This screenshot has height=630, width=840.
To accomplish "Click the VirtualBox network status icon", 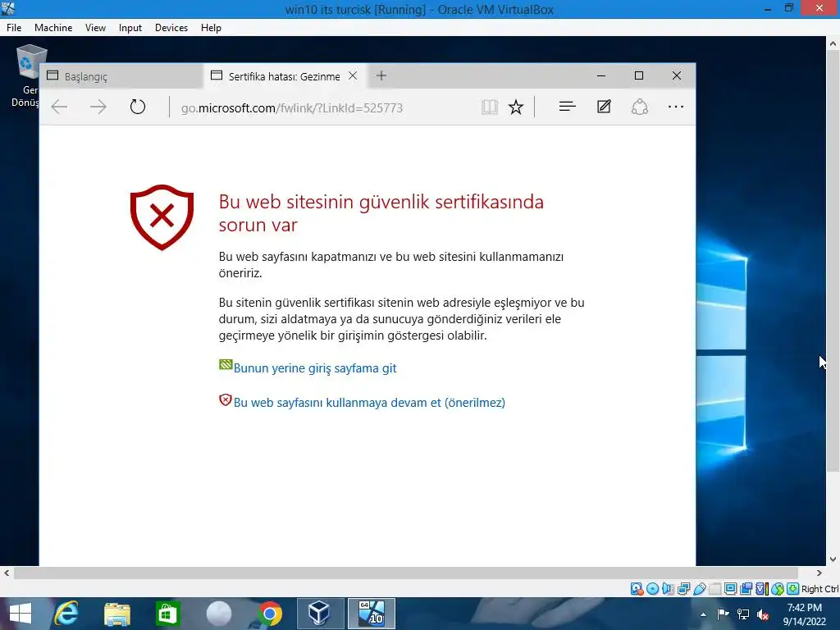I will 683,589.
